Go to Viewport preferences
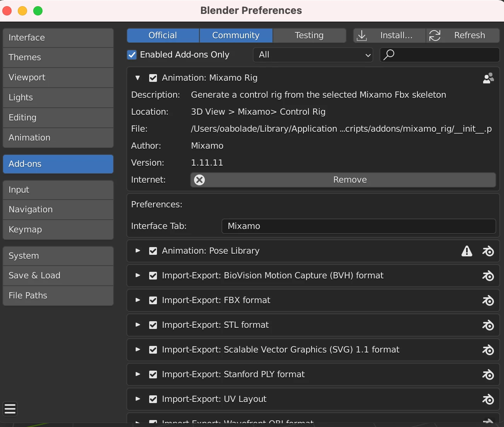The height and width of the screenshot is (427, 504). 58,78
